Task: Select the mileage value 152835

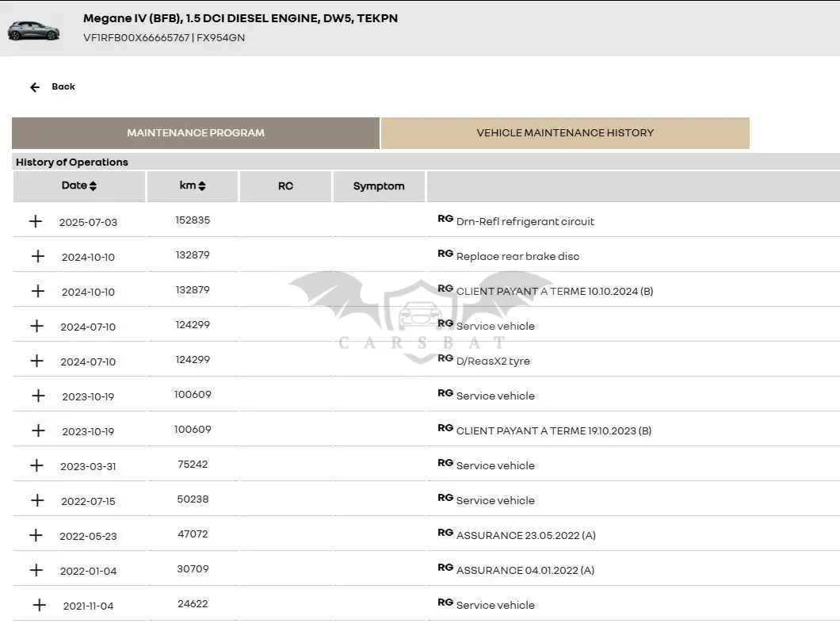Action: point(193,220)
